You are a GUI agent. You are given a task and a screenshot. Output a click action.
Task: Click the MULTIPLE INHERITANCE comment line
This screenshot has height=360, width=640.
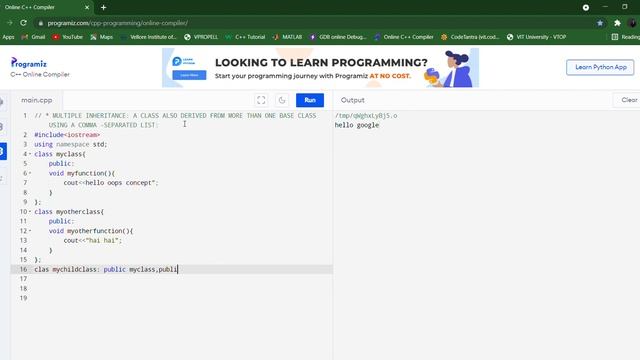[x=175, y=120]
